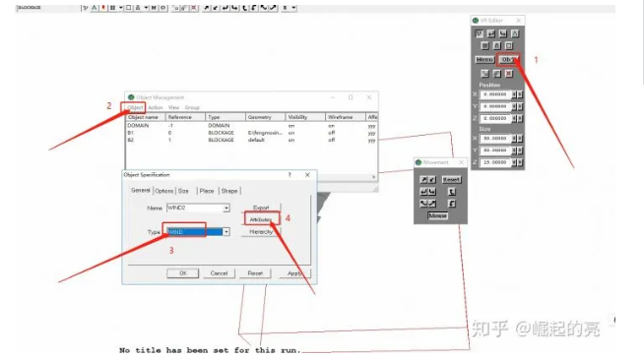Viewport: 644px width, 359px height.
Task: Switch to the Shape tab
Action: click(x=229, y=191)
